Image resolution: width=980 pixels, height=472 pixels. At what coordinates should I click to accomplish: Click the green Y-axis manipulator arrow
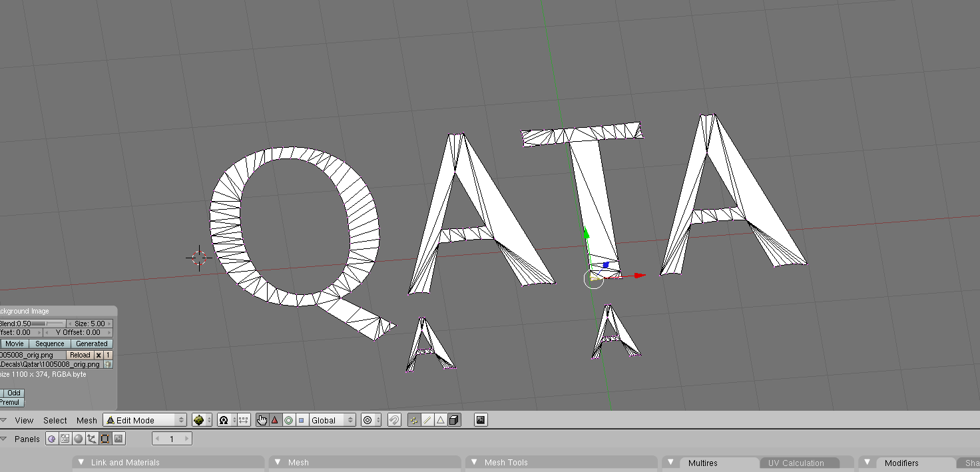(x=587, y=233)
